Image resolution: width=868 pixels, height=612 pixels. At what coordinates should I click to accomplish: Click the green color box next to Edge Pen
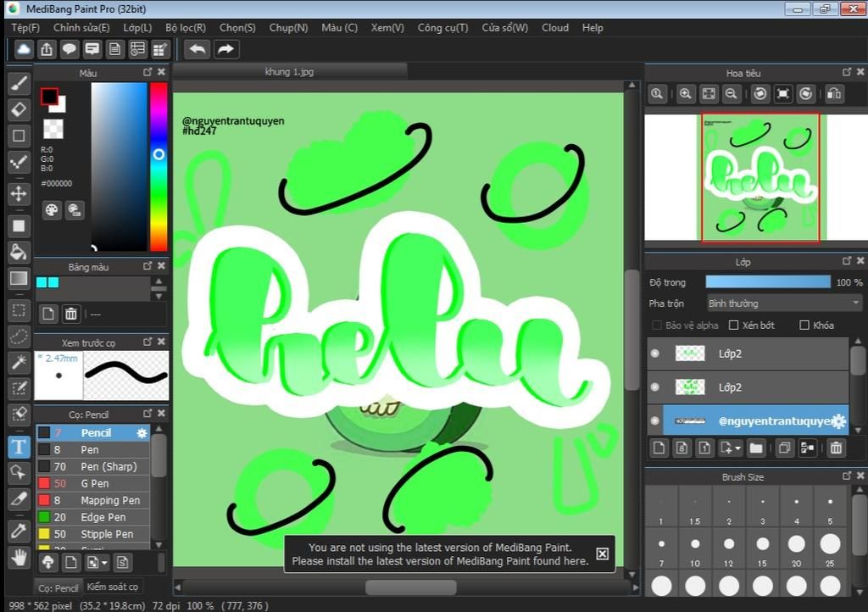coord(44,517)
